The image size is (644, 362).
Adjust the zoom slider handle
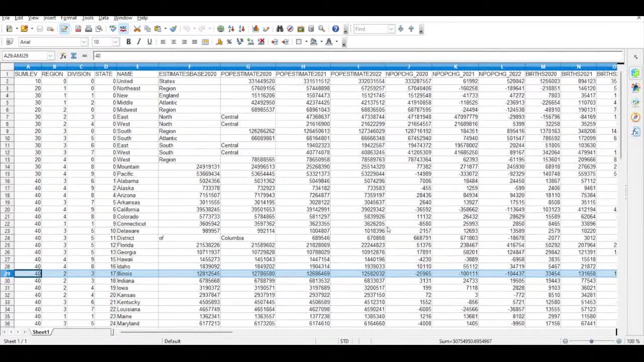pyautogui.click(x=592, y=341)
